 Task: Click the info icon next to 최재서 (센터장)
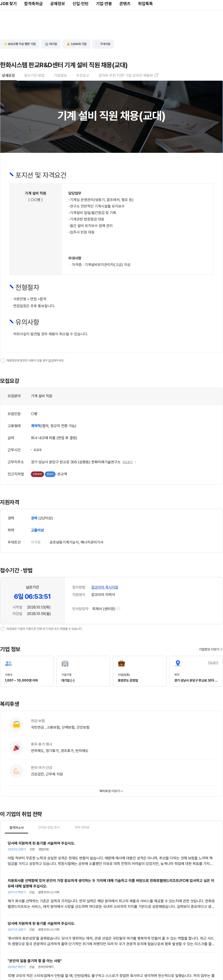tap(118, 609)
